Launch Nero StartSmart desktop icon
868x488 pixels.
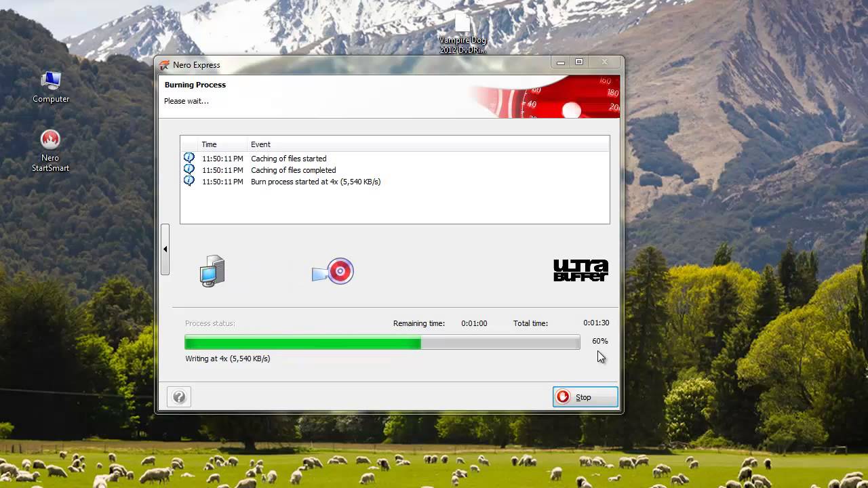point(50,150)
